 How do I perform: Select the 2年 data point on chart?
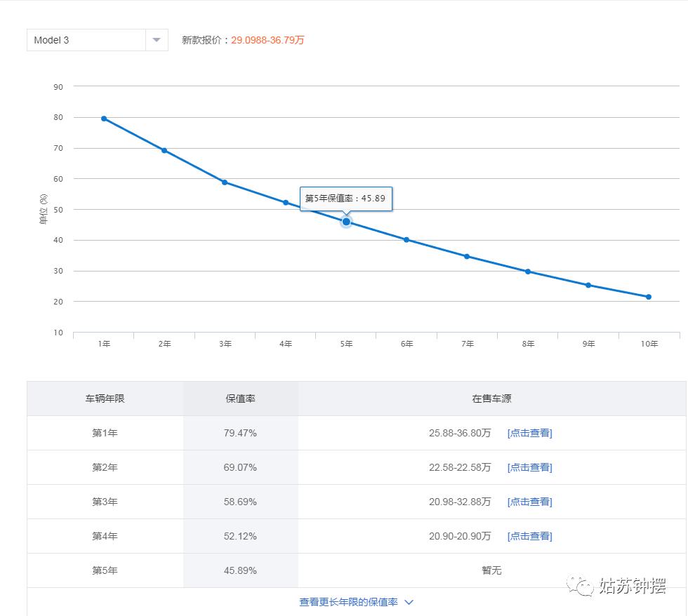tap(164, 150)
